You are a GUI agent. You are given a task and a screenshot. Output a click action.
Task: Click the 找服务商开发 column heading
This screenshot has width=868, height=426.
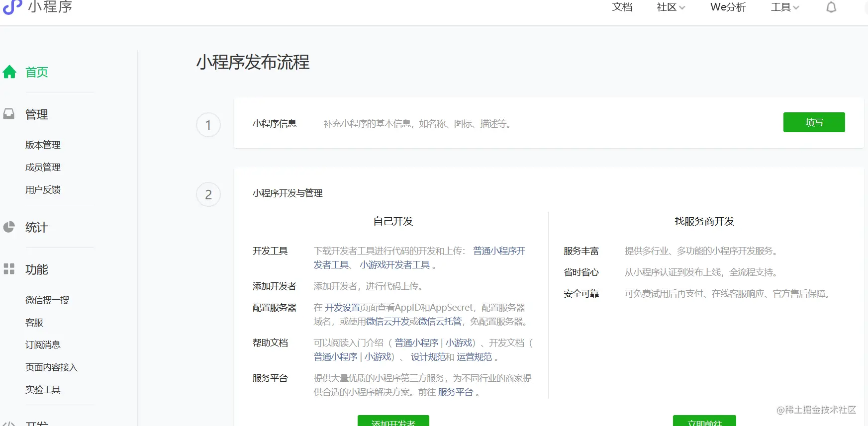pos(704,221)
